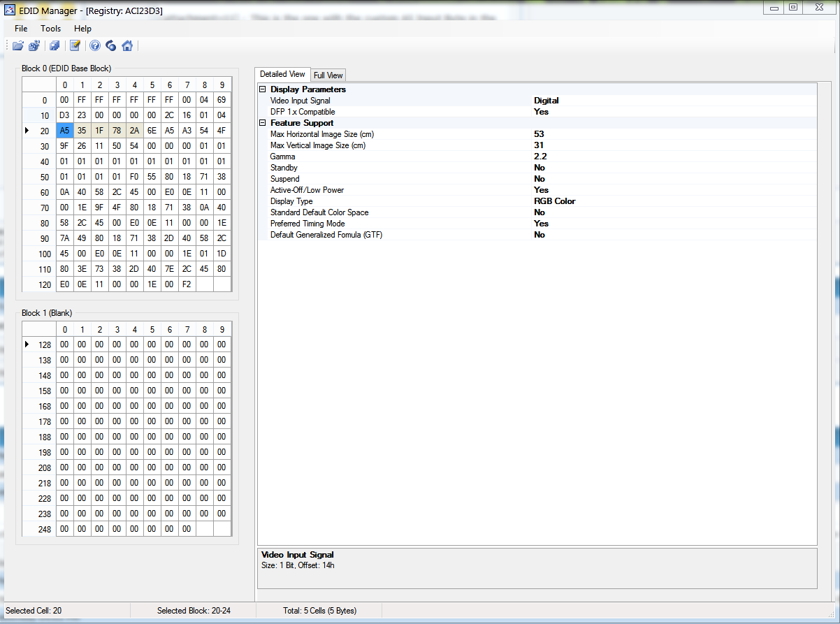840x624 pixels.
Task: Collapse the Feature Support section
Action: [x=263, y=123]
